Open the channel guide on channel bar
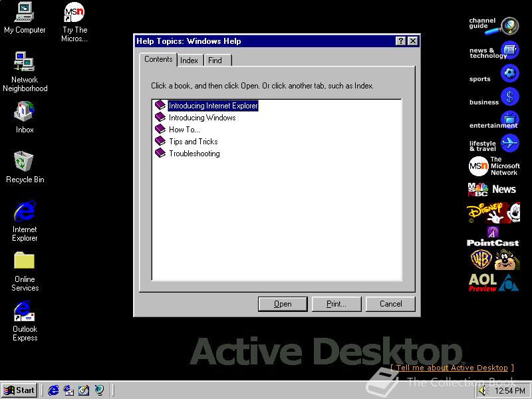Viewport: 532px width, 399px height. (493, 26)
